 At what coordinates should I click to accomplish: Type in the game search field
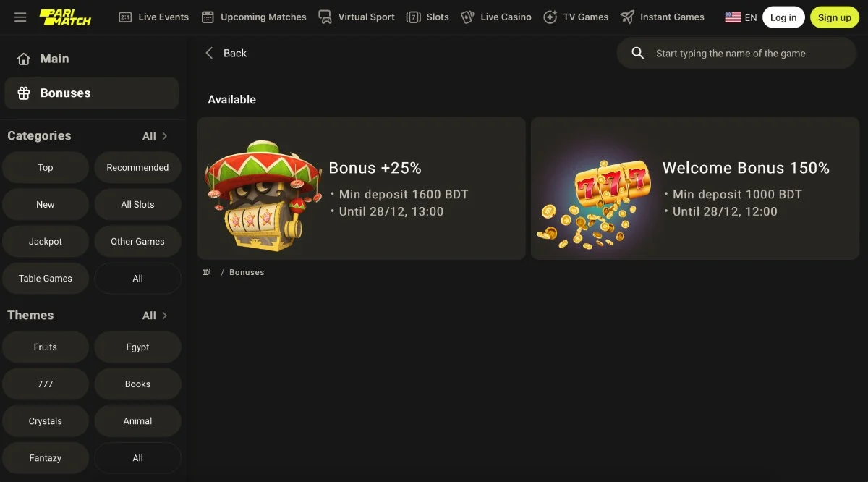point(731,53)
